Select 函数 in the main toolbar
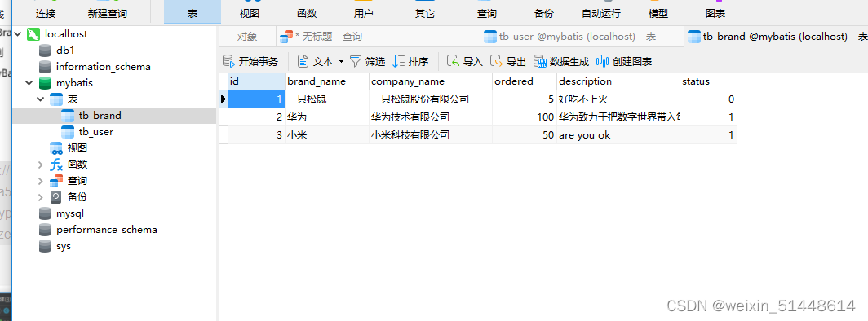 tap(307, 13)
